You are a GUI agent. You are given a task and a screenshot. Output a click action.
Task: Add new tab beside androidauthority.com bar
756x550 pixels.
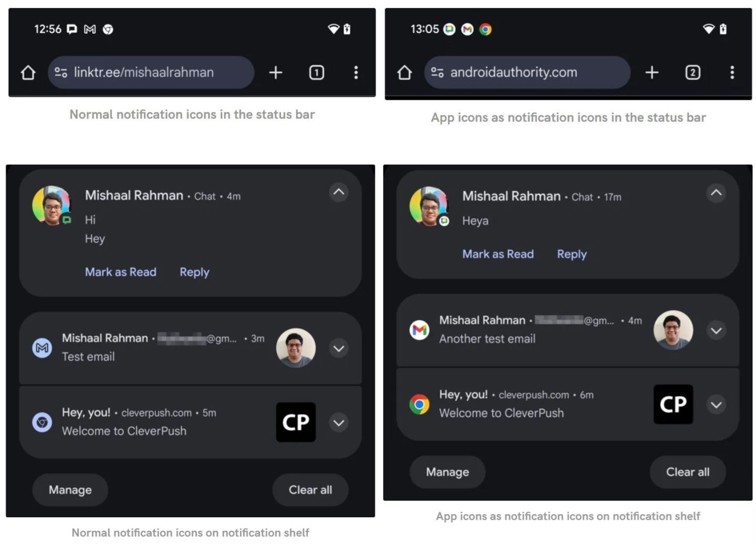[652, 73]
